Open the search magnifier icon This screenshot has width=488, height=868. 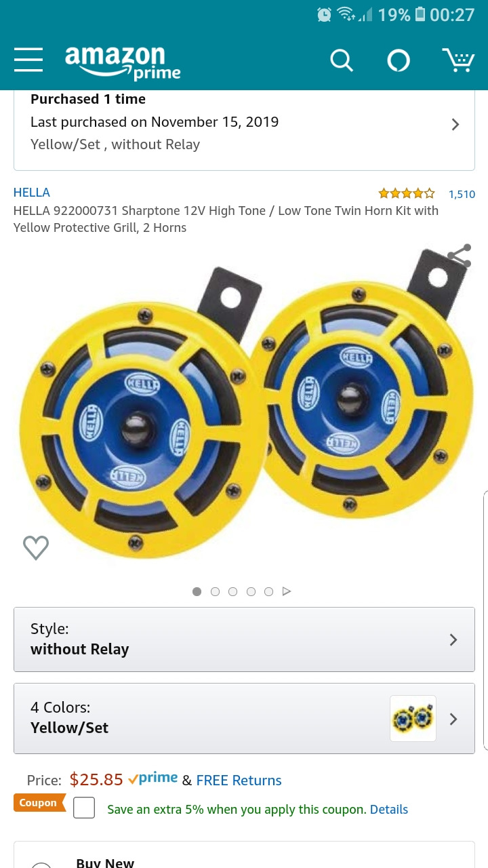(342, 60)
